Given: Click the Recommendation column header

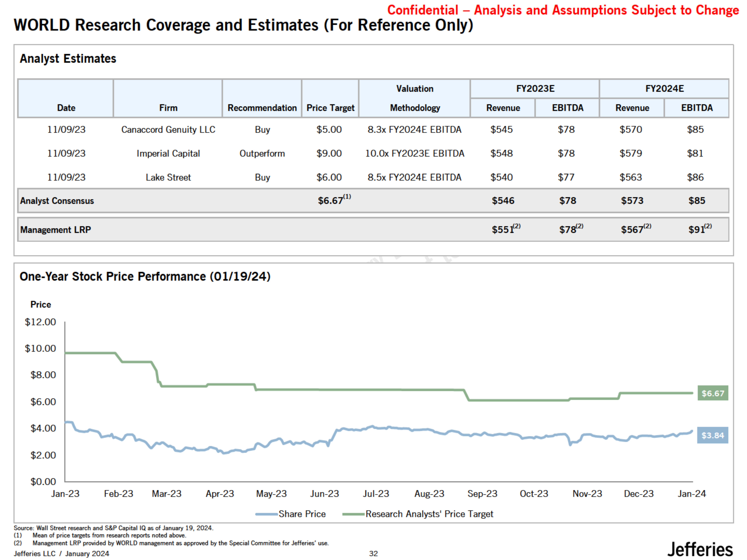Looking at the screenshot, I should 262,108.
